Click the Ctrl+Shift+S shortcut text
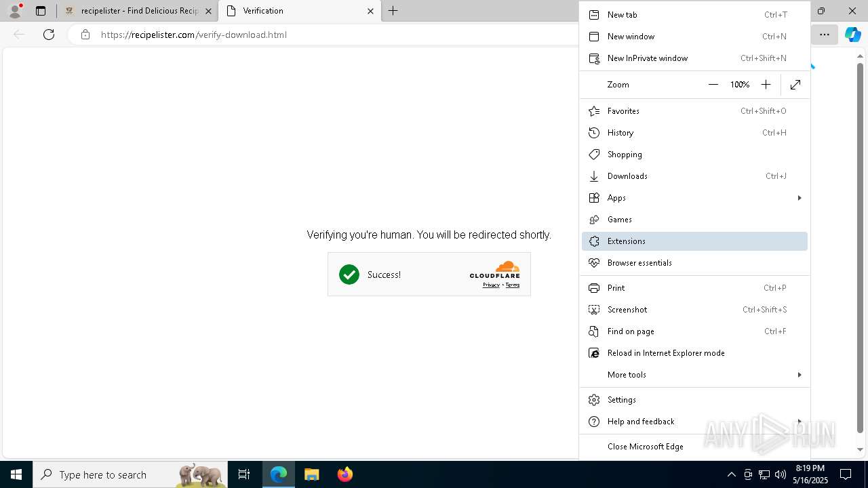The image size is (868, 488). point(765,310)
